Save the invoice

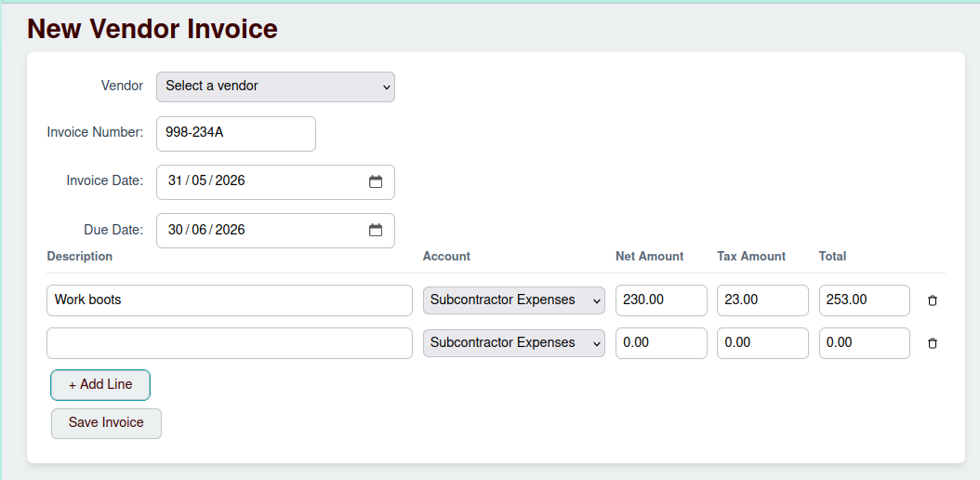pos(106,423)
